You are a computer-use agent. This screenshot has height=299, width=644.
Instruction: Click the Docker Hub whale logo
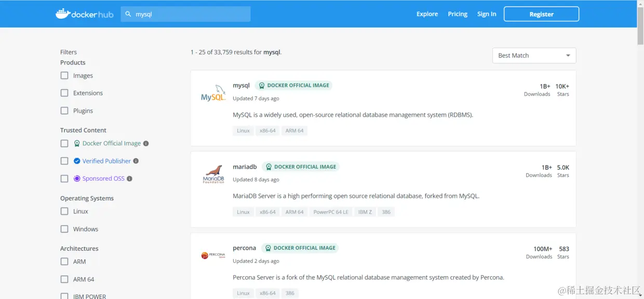click(x=63, y=13)
